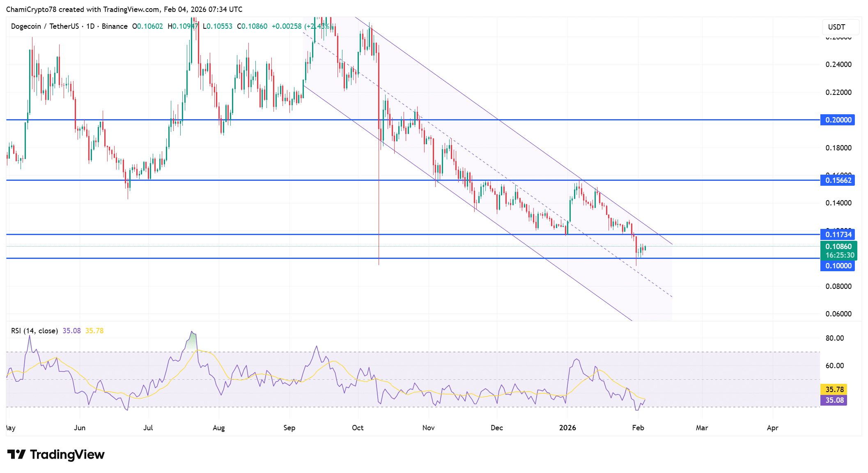This screenshot has height=473, width=868.
Task: Click the purple RSI value 35.08 in legend
Action: (x=71, y=331)
